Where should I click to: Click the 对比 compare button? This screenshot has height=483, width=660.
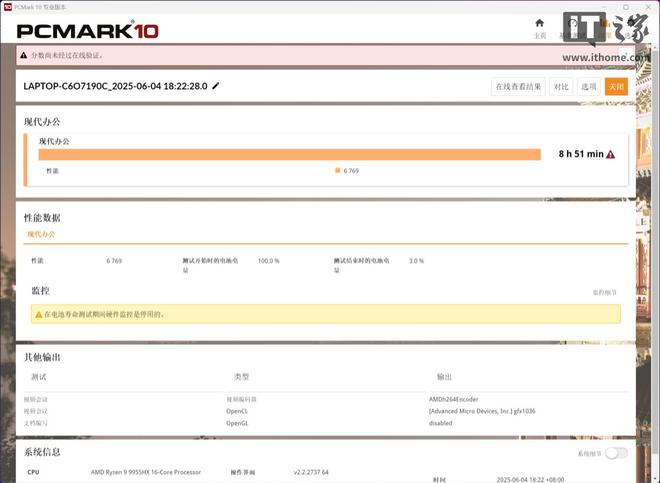(561, 87)
